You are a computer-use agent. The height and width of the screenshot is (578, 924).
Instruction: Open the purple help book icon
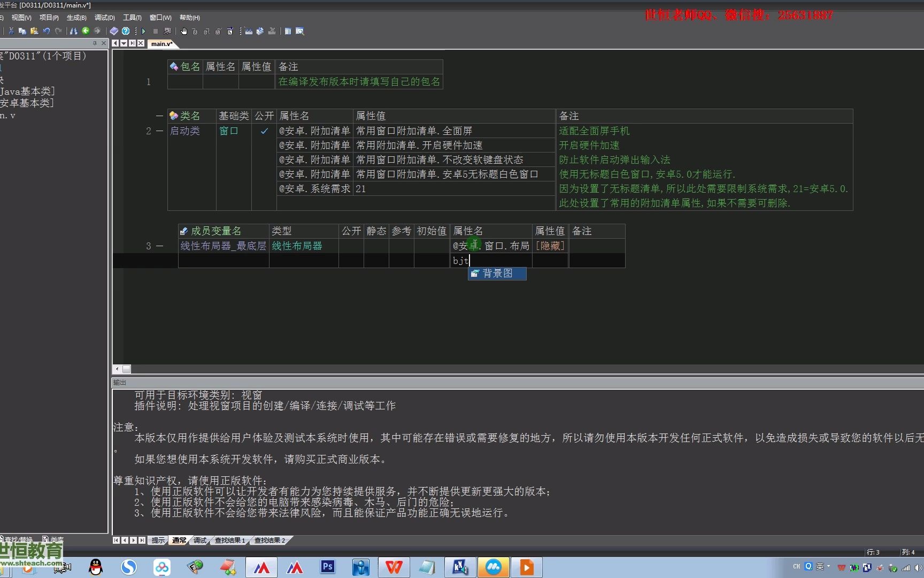click(x=114, y=31)
